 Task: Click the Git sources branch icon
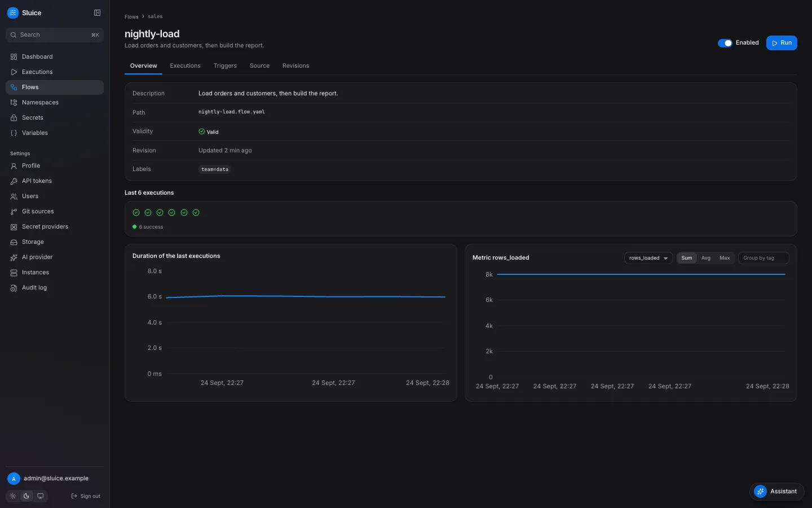click(x=14, y=212)
